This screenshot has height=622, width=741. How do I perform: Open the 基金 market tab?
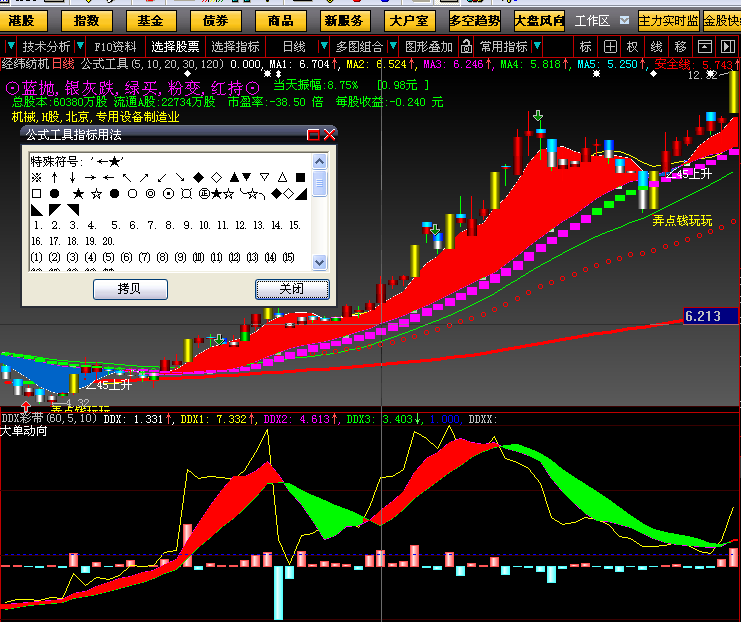(151, 21)
